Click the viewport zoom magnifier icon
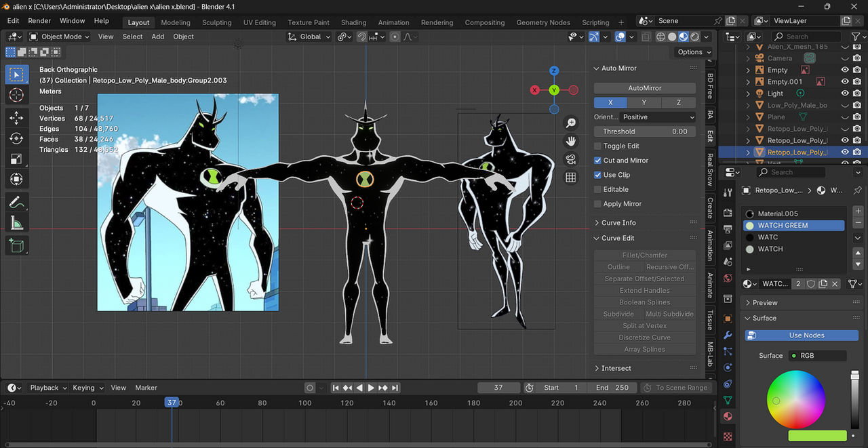 [x=571, y=123]
